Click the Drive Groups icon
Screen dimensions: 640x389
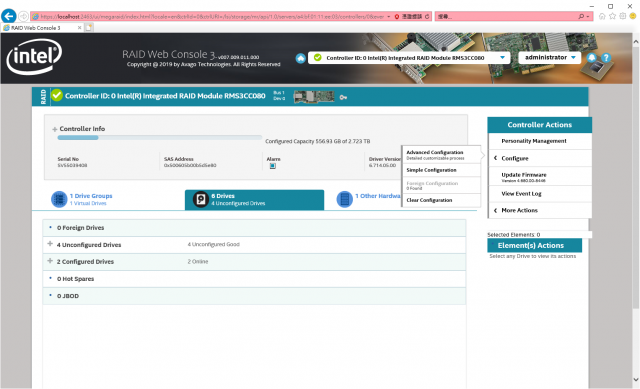click(x=59, y=199)
